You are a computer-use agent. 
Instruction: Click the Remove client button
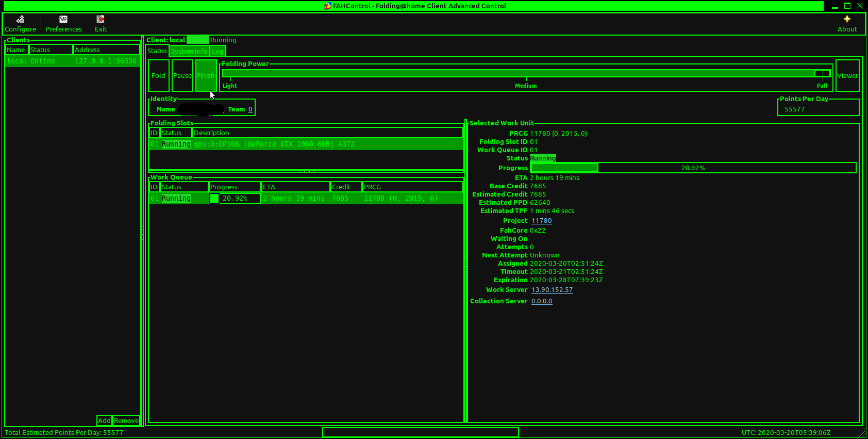coord(126,420)
